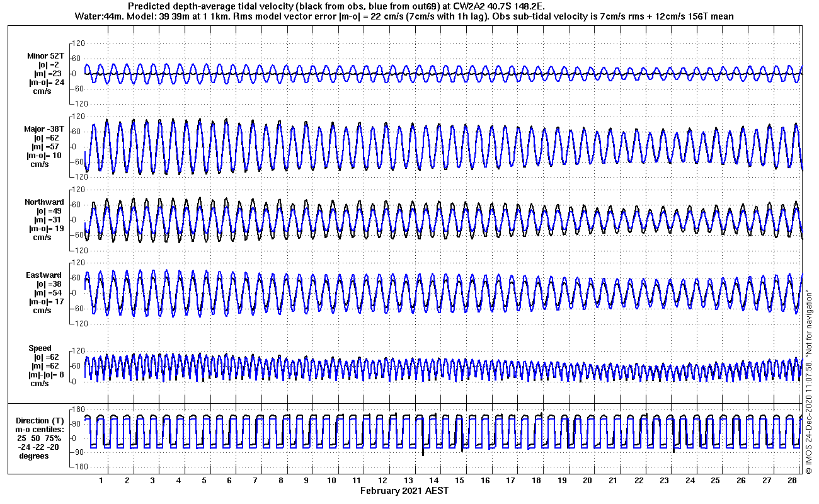819x504 pixels.
Task: Click the 'm-o centiles:' label
Action: point(41,430)
